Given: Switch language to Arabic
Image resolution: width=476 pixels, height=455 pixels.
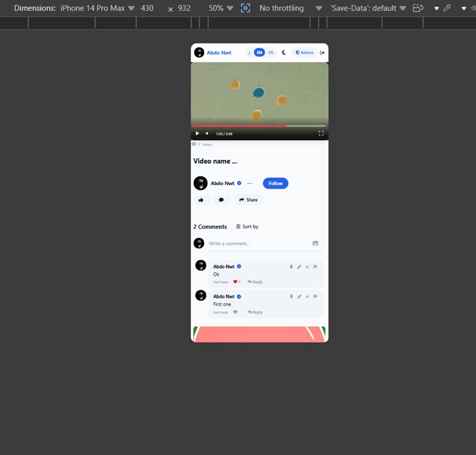Looking at the screenshot, I should pyautogui.click(x=249, y=53).
